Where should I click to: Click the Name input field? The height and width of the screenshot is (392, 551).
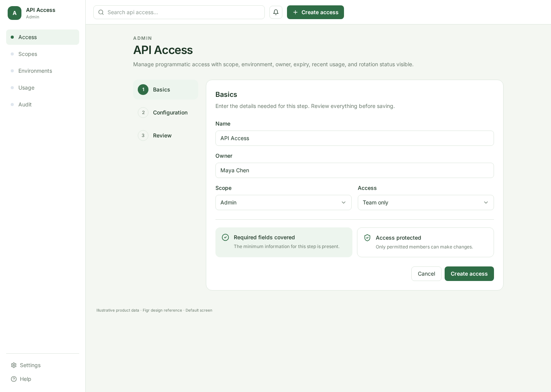(355, 138)
